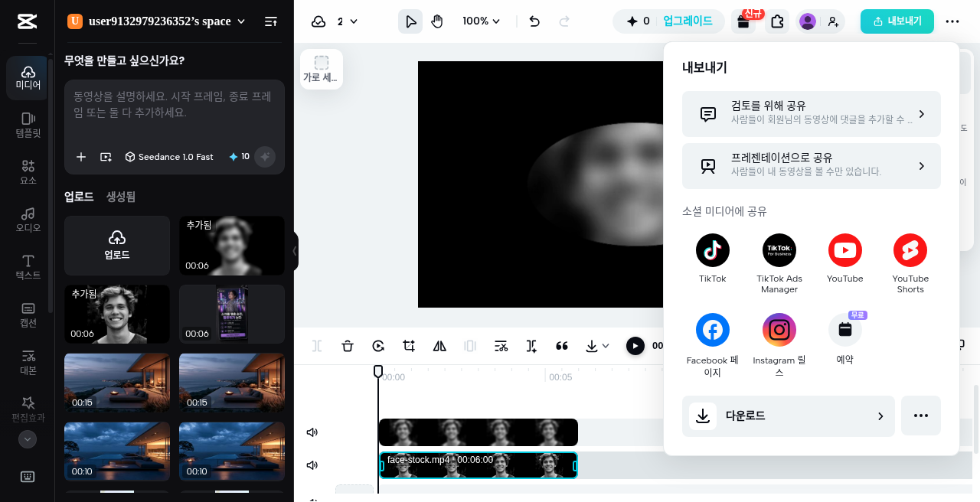Image resolution: width=980 pixels, height=502 pixels.
Task: Click the cloud save status icon
Action: coord(318,21)
